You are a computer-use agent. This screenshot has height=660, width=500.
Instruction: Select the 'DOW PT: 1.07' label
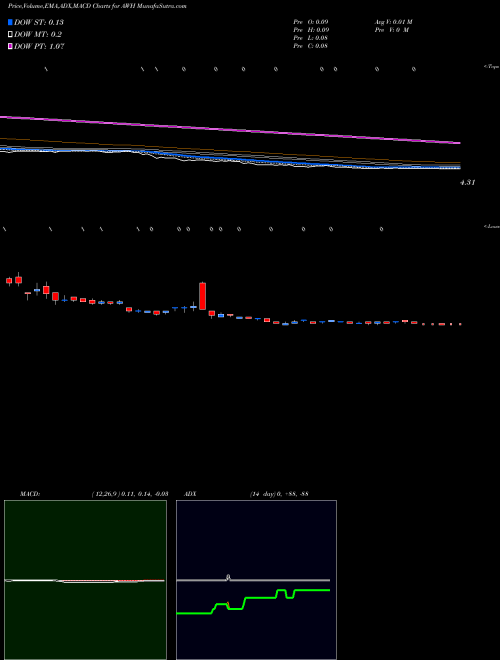pos(39,46)
